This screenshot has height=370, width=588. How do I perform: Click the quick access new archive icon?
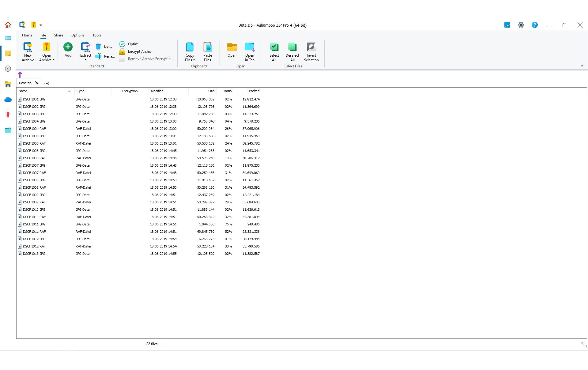coord(22,25)
